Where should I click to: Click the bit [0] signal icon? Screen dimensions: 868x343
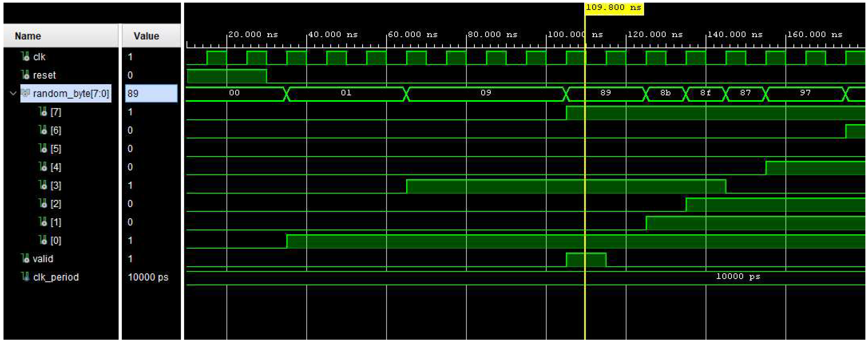pos(43,240)
